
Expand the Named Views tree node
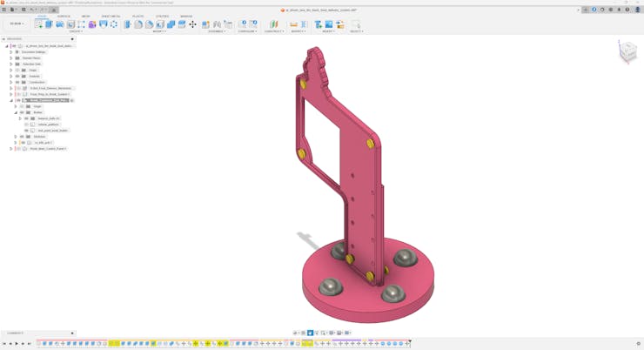point(11,58)
